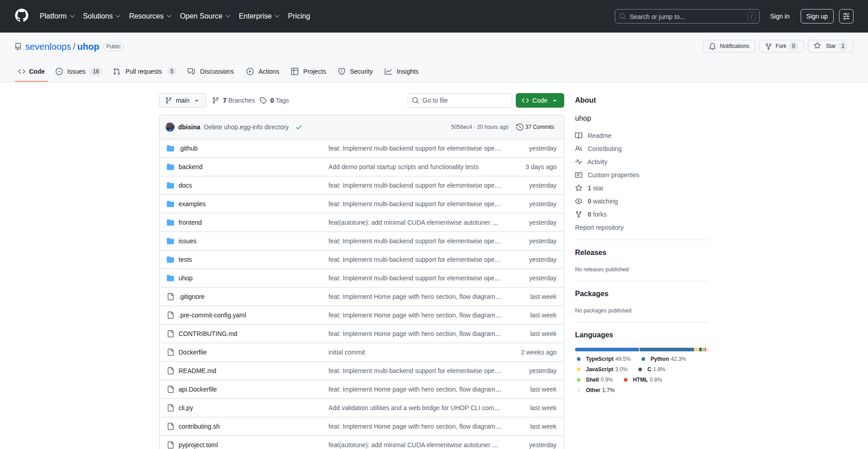Click the TypeScript segment in the languages bar
868x449 pixels.
[x=607, y=350]
